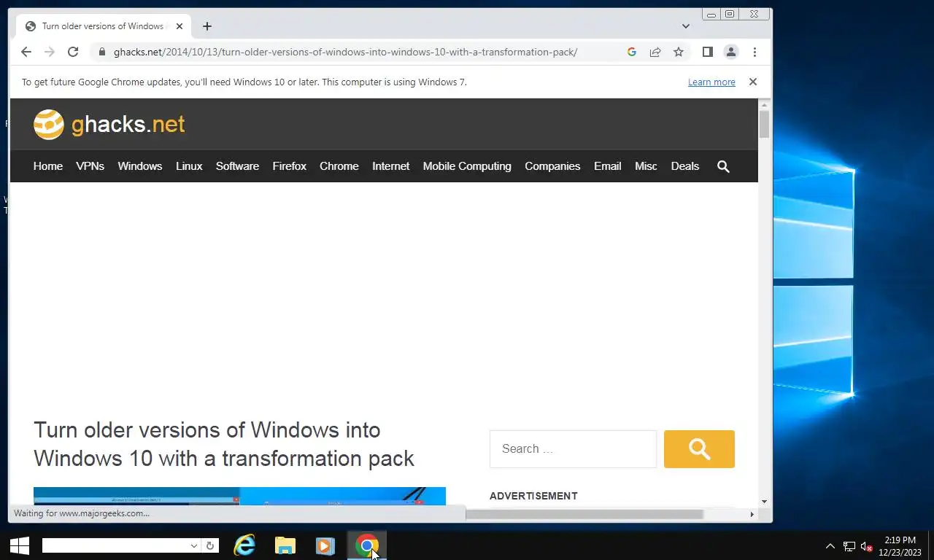The height and width of the screenshot is (560, 934).
Task: Click the address bar URL
Action: point(345,52)
